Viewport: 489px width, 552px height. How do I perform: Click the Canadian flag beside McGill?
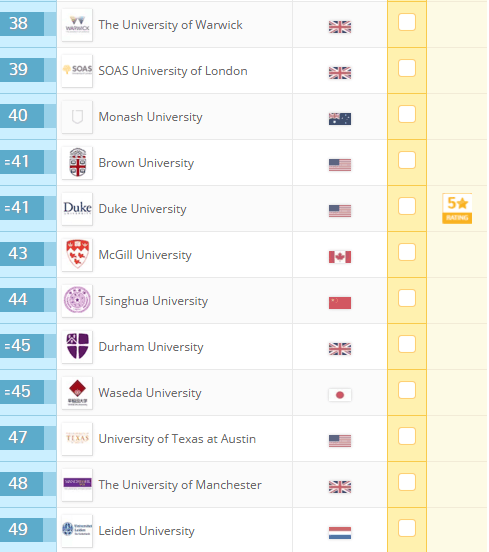pos(340,257)
